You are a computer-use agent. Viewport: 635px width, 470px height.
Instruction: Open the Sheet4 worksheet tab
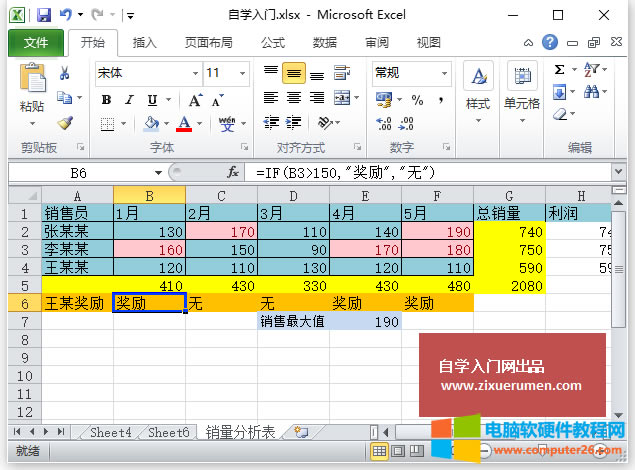coord(110,432)
